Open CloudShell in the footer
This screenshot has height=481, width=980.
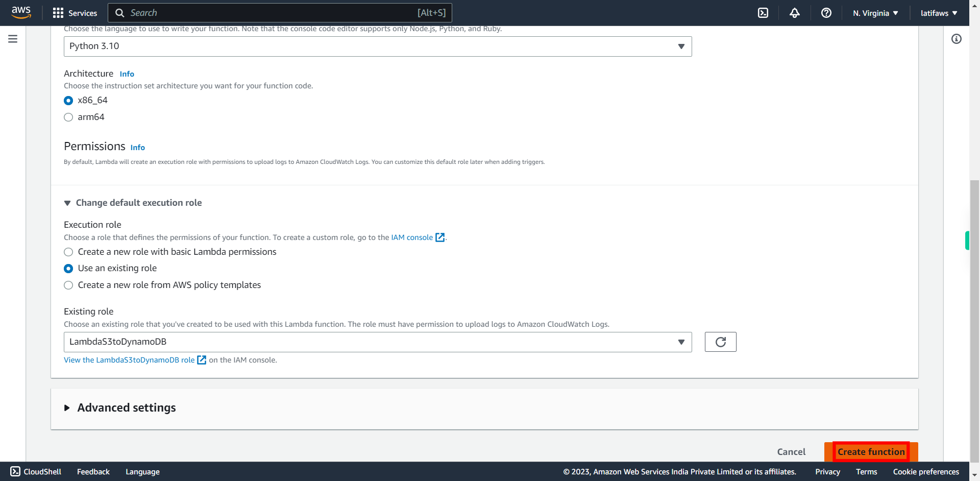(x=36, y=472)
